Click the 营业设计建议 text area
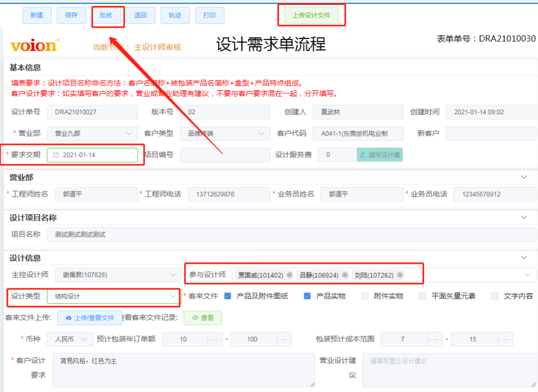The height and width of the screenshot is (392, 538). coord(449,370)
